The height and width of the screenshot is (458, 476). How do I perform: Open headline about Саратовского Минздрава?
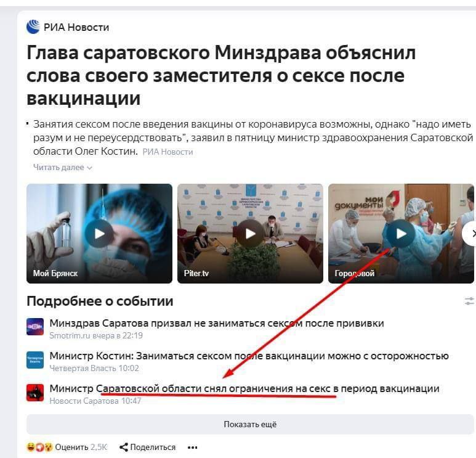coord(221,75)
